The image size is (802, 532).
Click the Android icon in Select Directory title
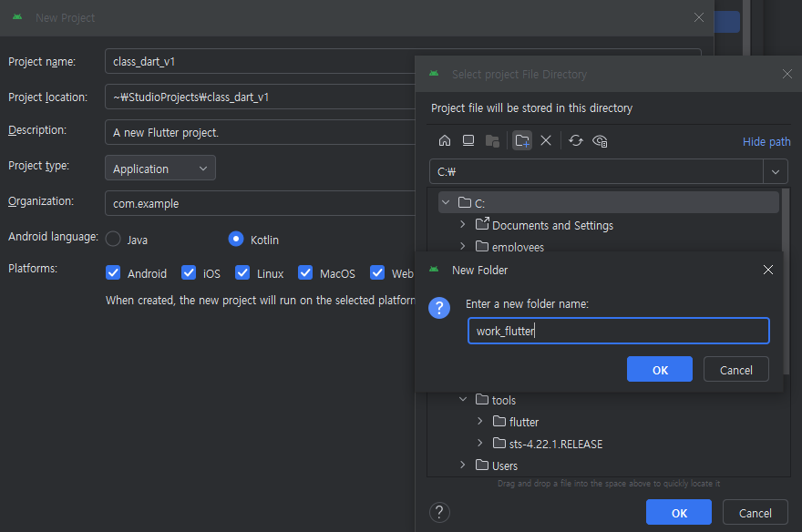[434, 74]
